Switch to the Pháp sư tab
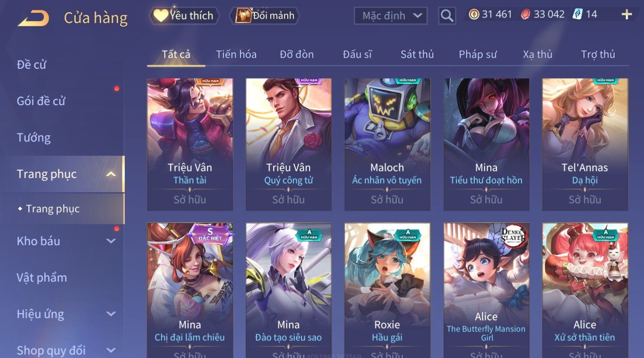 478,54
